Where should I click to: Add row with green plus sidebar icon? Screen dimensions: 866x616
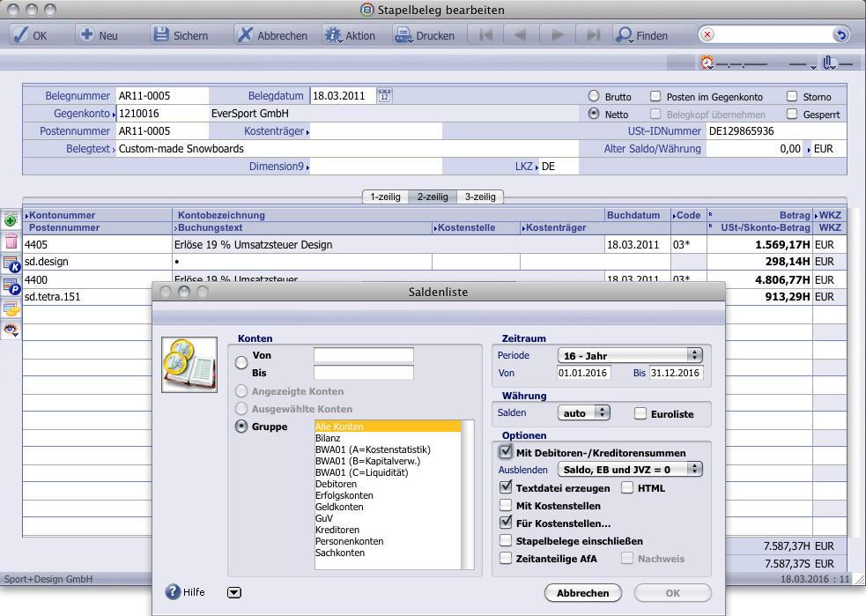[11, 220]
